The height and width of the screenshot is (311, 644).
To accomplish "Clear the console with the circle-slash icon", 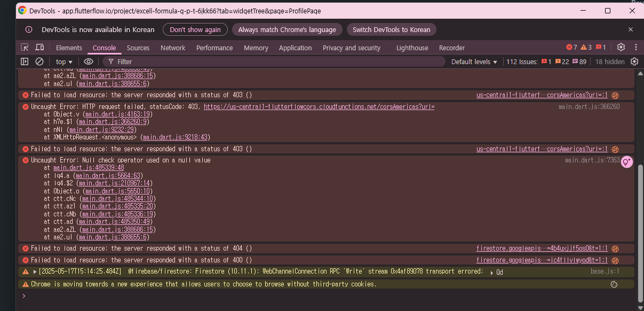I will pos(39,61).
